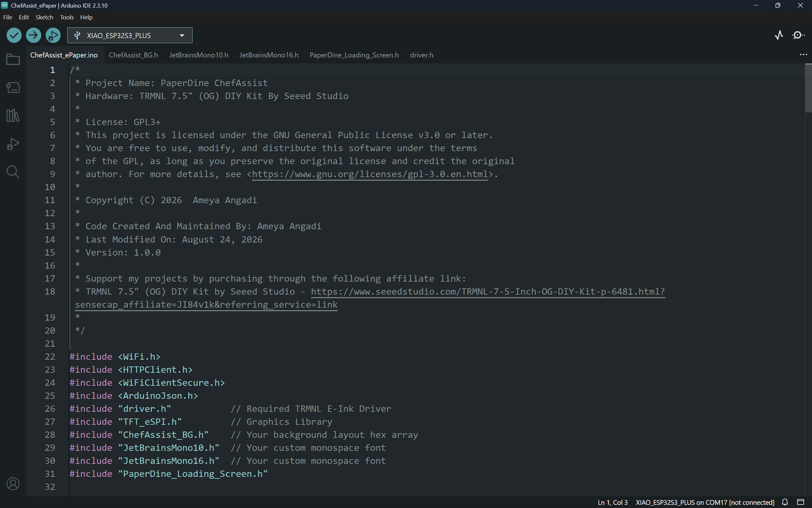This screenshot has height=508, width=812.
Task: Open the Serial Monitor
Action: pos(798,35)
